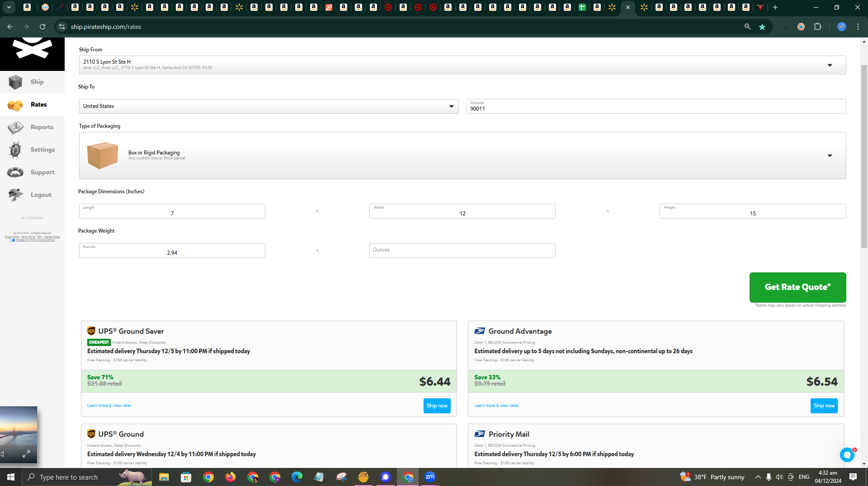
Task: Click the $6.44 UPS Ground Saver price
Action: 435,382
